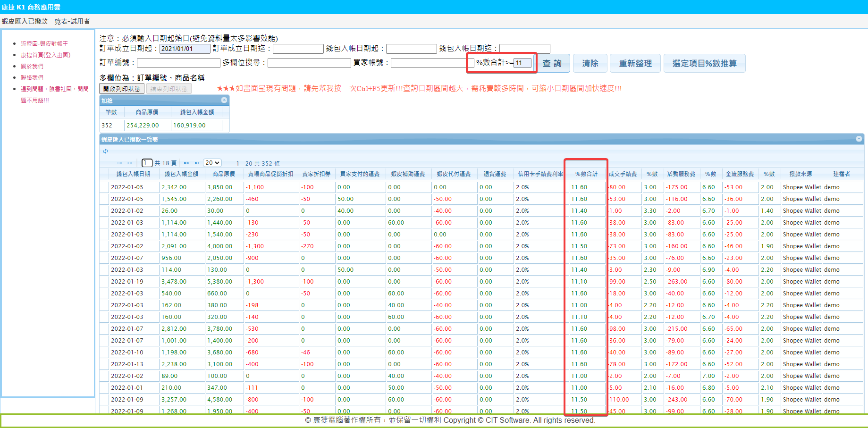Jump to the last page of results
The image size is (868, 428).
click(x=197, y=163)
